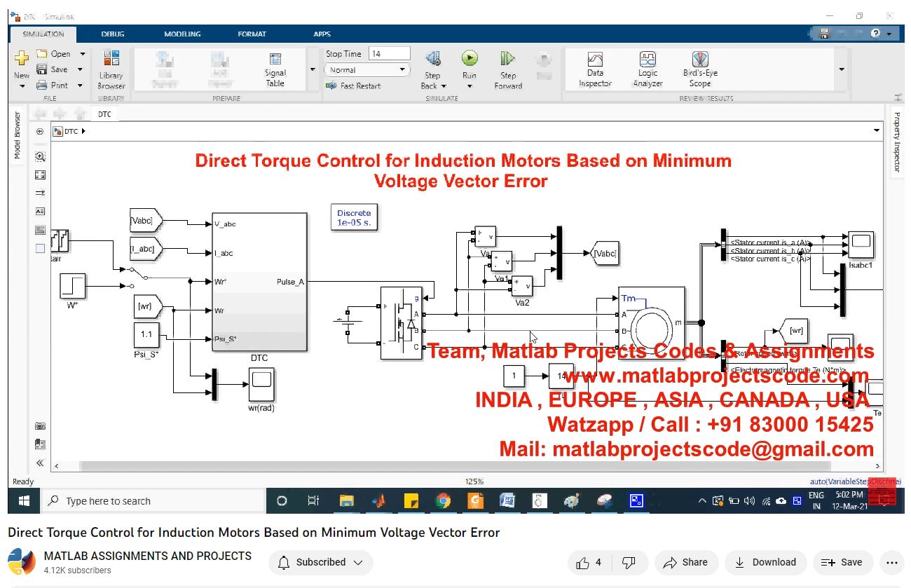Open the Property Inspector side panel

(896, 142)
